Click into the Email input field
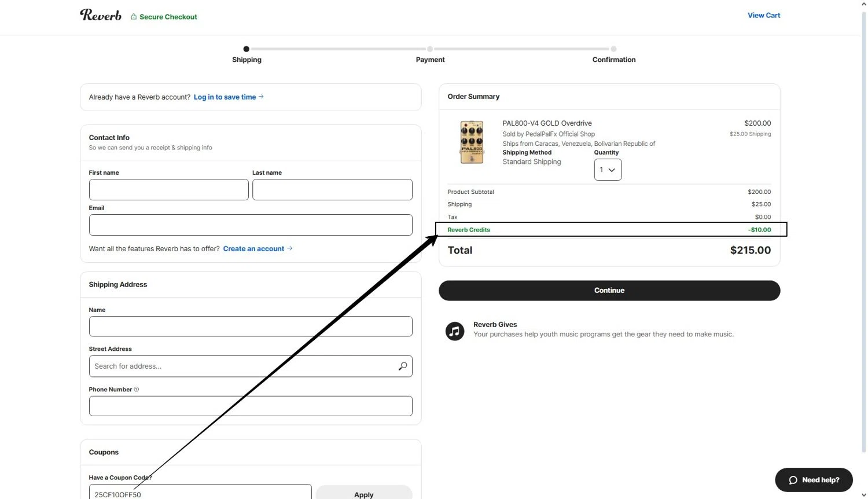Image resolution: width=868 pixels, height=499 pixels. coord(251,225)
